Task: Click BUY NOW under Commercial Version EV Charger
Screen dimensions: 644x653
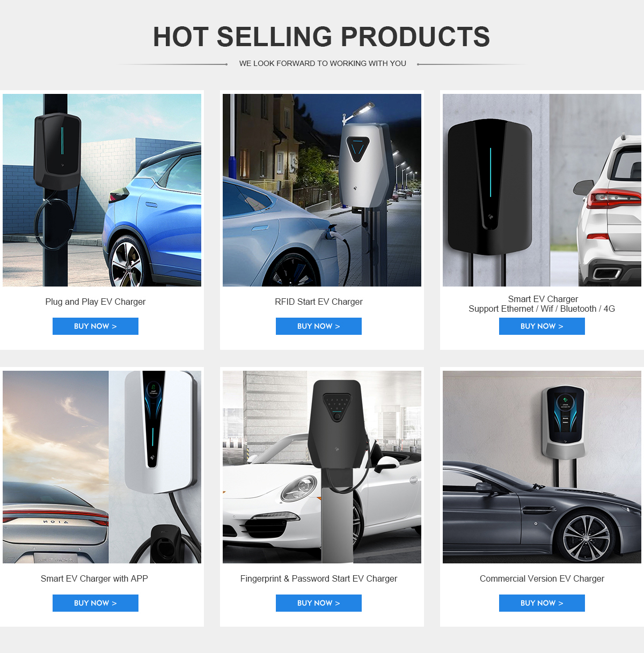Action: coord(542,603)
